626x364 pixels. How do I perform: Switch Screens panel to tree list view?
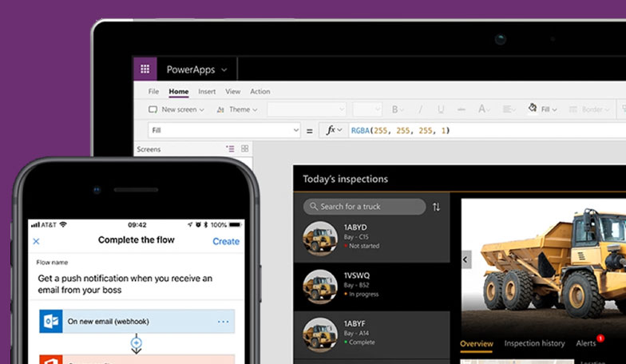pos(230,148)
